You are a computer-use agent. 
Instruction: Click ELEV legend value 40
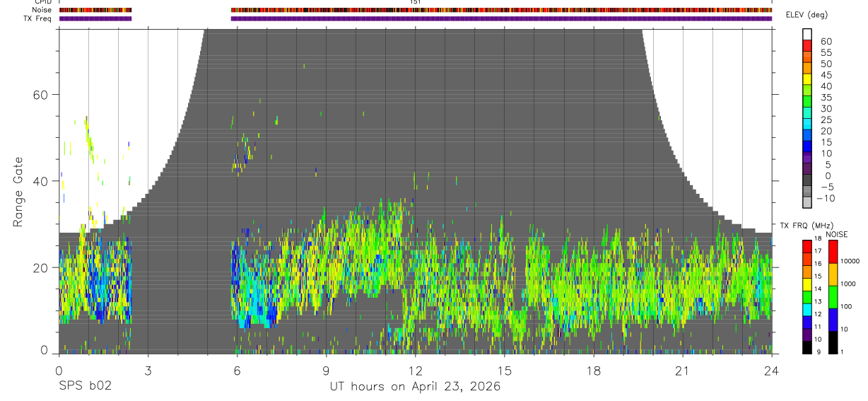[x=826, y=86]
